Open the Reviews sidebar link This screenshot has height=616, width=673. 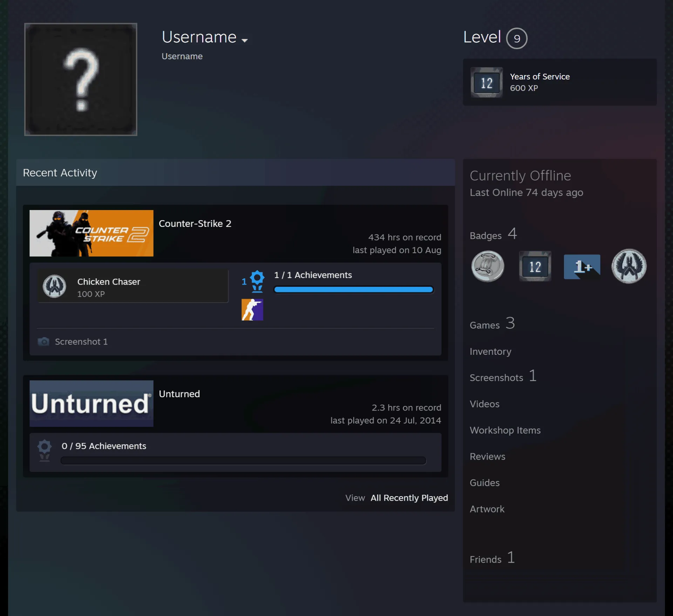(x=488, y=456)
